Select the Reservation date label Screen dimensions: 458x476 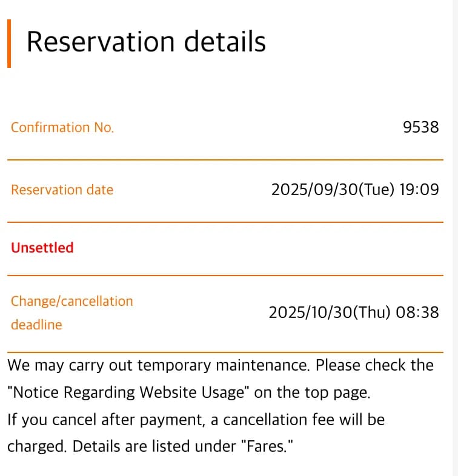coord(62,190)
